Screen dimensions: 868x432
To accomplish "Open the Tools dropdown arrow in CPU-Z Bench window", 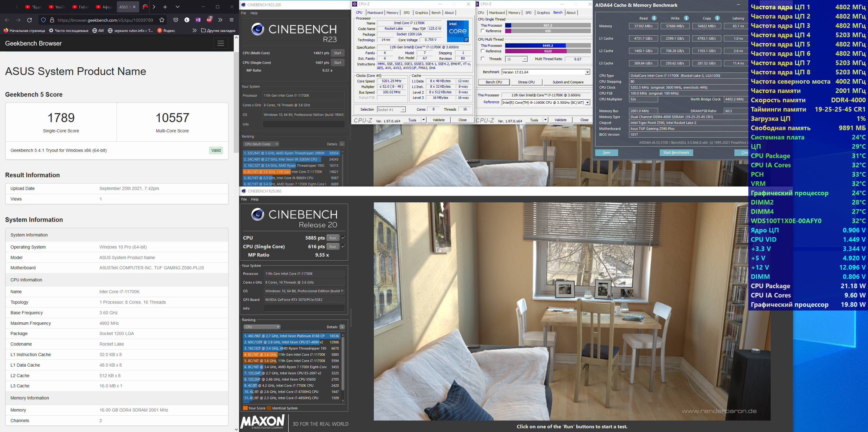I will coord(545,120).
